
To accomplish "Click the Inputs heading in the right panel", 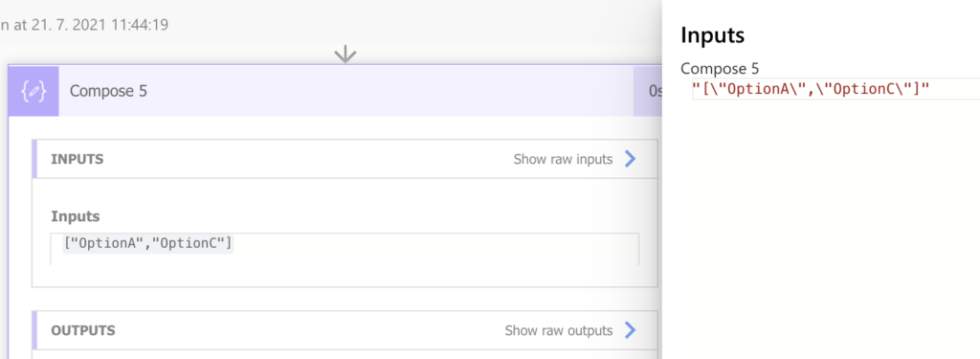I will pyautogui.click(x=712, y=35).
